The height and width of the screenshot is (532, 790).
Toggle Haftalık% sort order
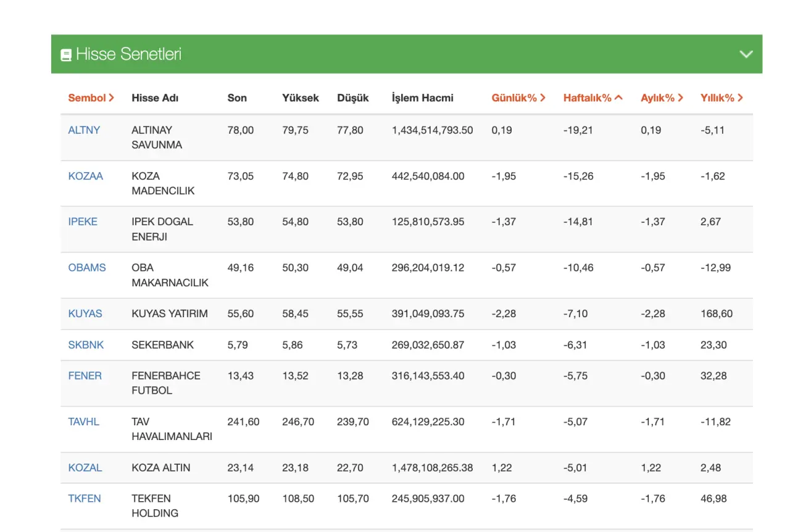(592, 98)
